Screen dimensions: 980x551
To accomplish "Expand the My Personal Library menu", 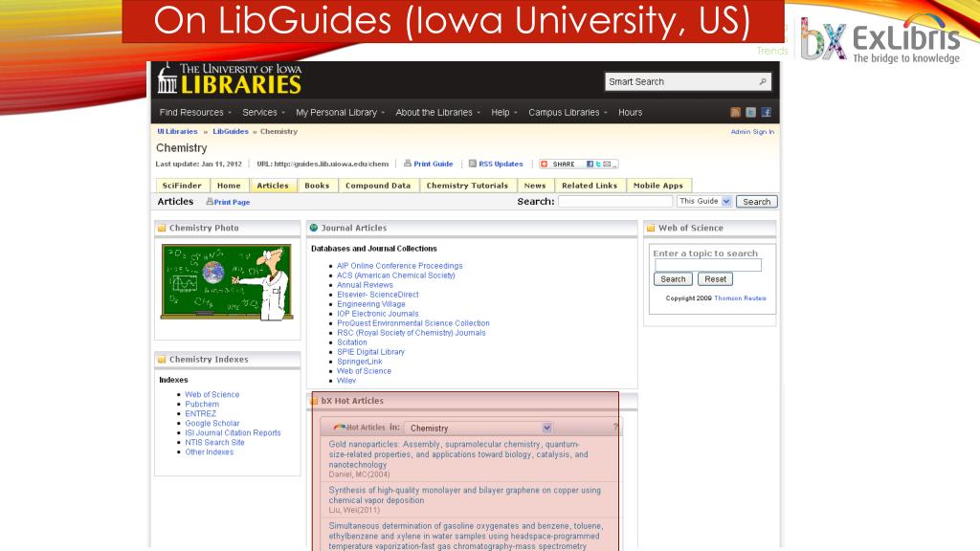I will click(x=340, y=113).
